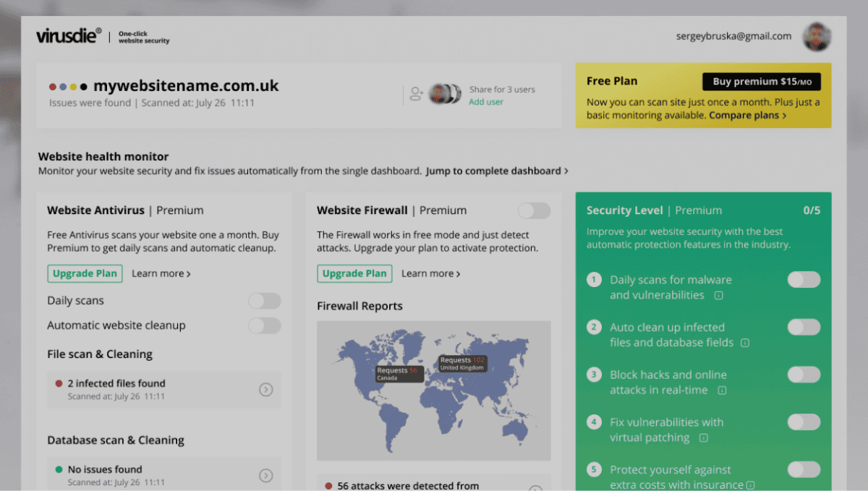Click the add user icon
Image resolution: width=868 pixels, height=504 pixels.
[416, 94]
